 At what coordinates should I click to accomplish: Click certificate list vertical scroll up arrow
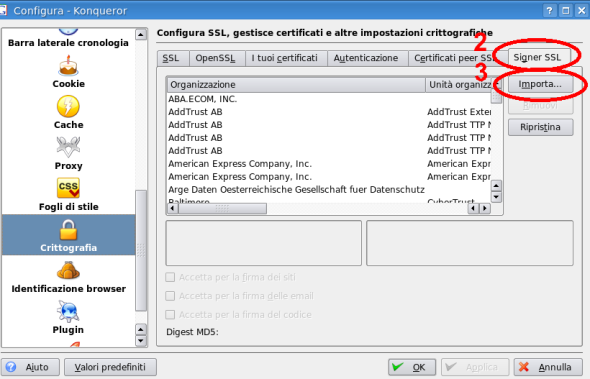pyautogui.click(x=496, y=186)
